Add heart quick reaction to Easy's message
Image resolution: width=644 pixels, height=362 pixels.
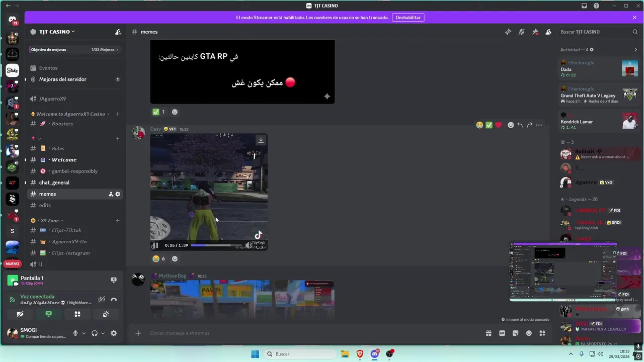tap(499, 125)
